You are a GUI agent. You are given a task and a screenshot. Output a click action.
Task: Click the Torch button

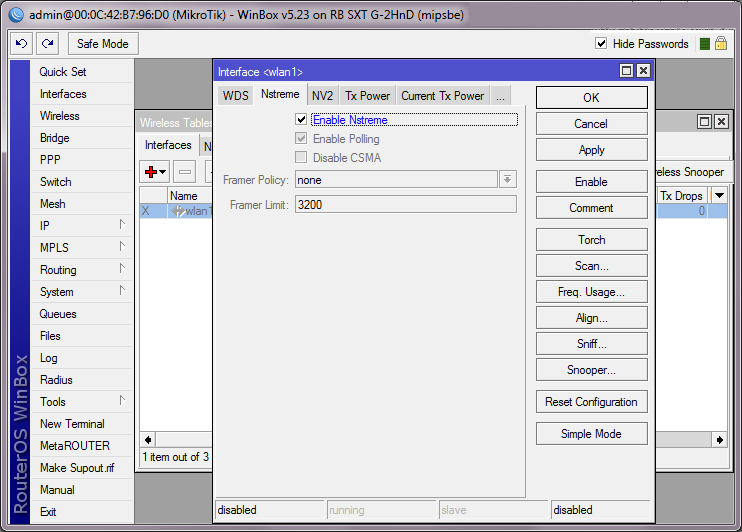coord(592,239)
